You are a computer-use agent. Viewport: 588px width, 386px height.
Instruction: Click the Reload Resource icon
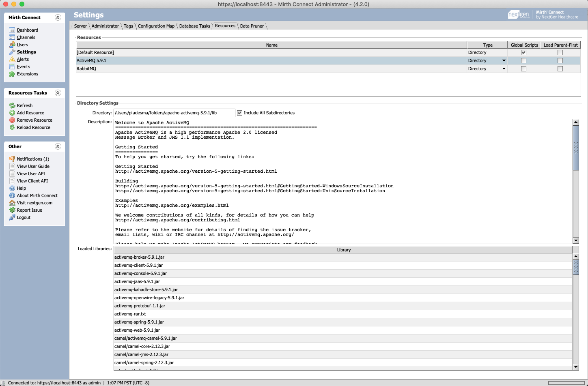12,127
